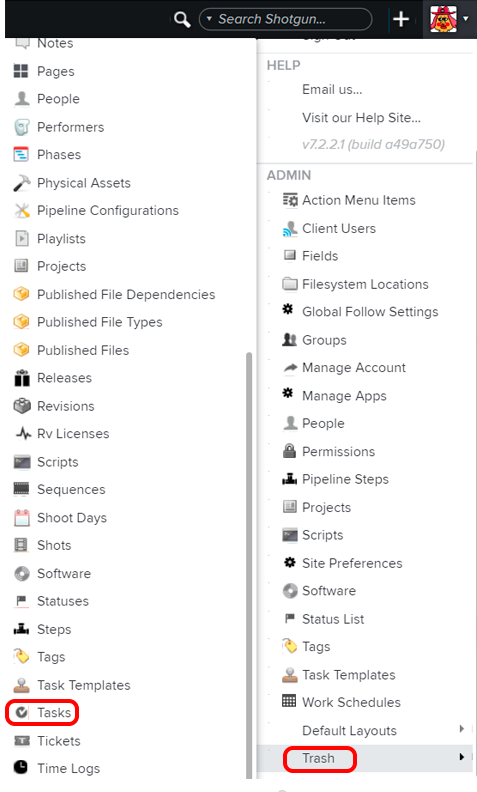Expand the Default Layouts submenu arrow
Image resolution: width=477 pixels, height=792 pixels.
(461, 728)
